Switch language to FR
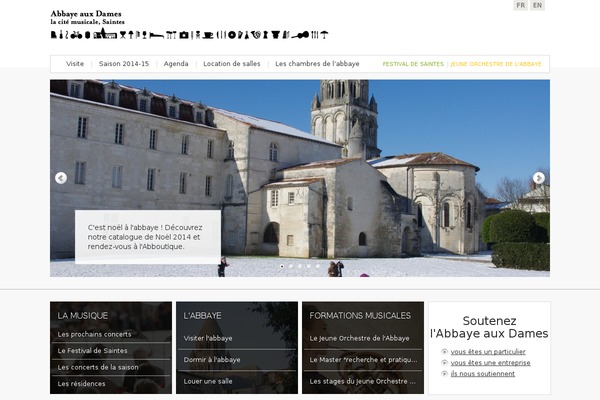Image resolution: width=600 pixels, height=400 pixels. tap(520, 5)
